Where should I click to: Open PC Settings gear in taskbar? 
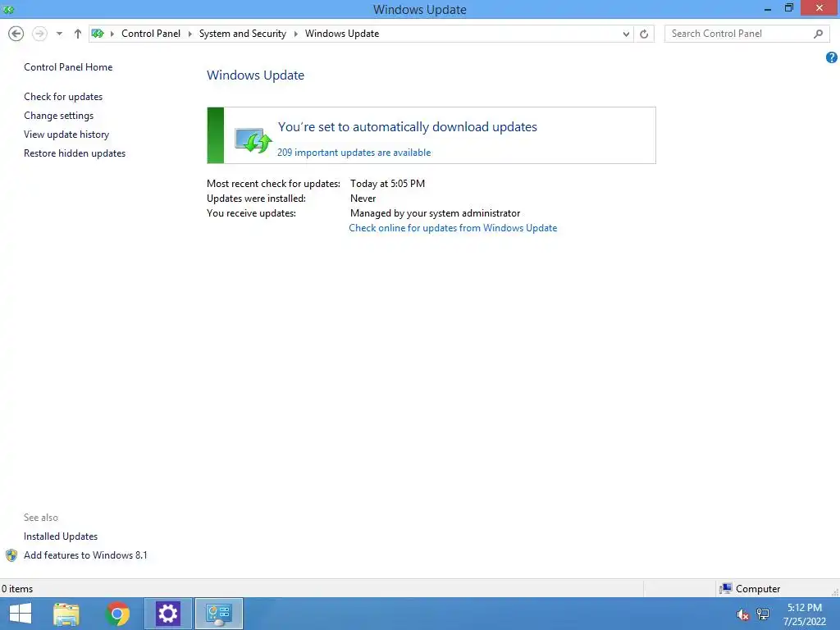click(167, 614)
